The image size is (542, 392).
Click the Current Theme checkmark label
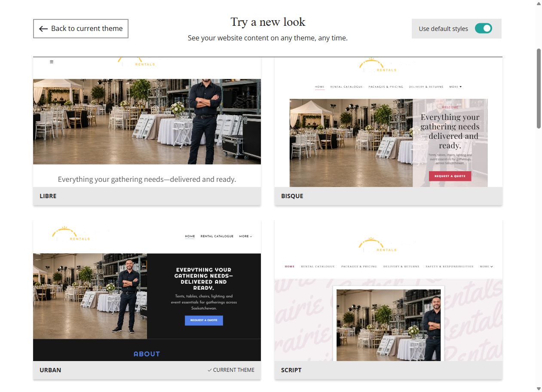(231, 370)
